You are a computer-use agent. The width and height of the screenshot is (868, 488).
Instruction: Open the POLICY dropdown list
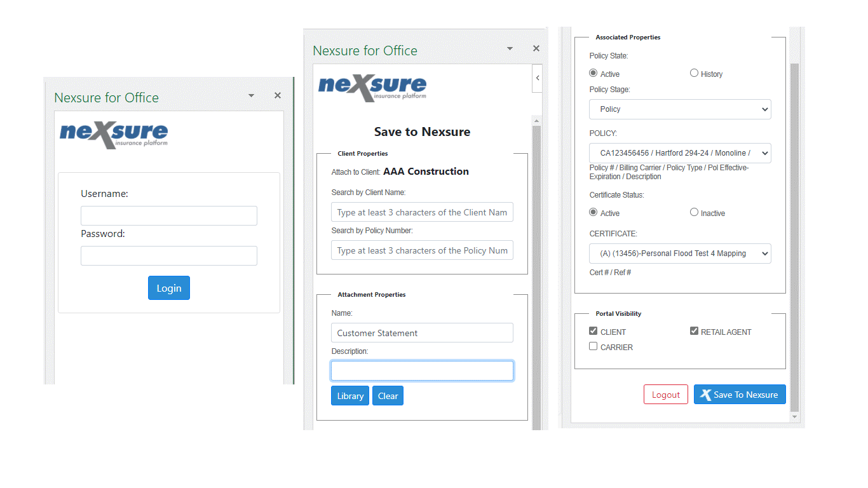pyautogui.click(x=680, y=153)
